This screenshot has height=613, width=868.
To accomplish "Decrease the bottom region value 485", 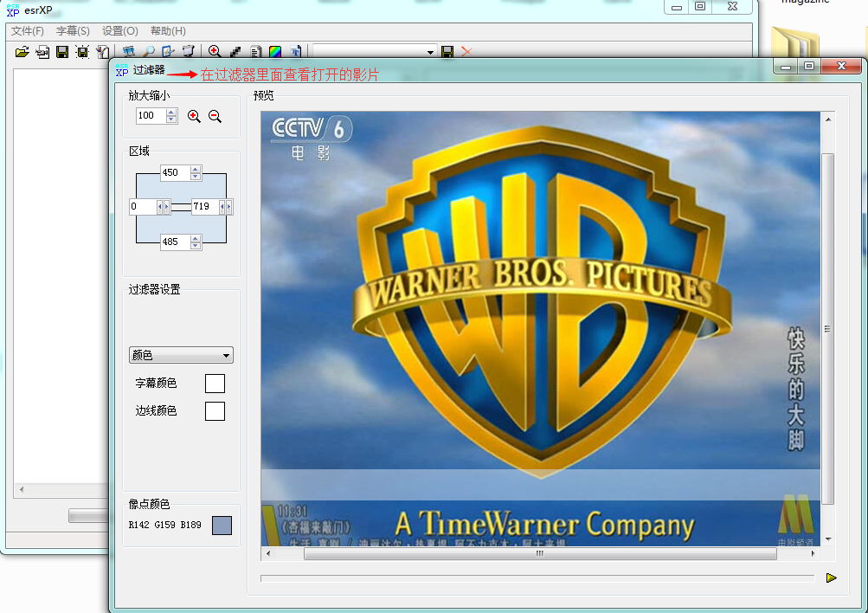I will [x=196, y=245].
